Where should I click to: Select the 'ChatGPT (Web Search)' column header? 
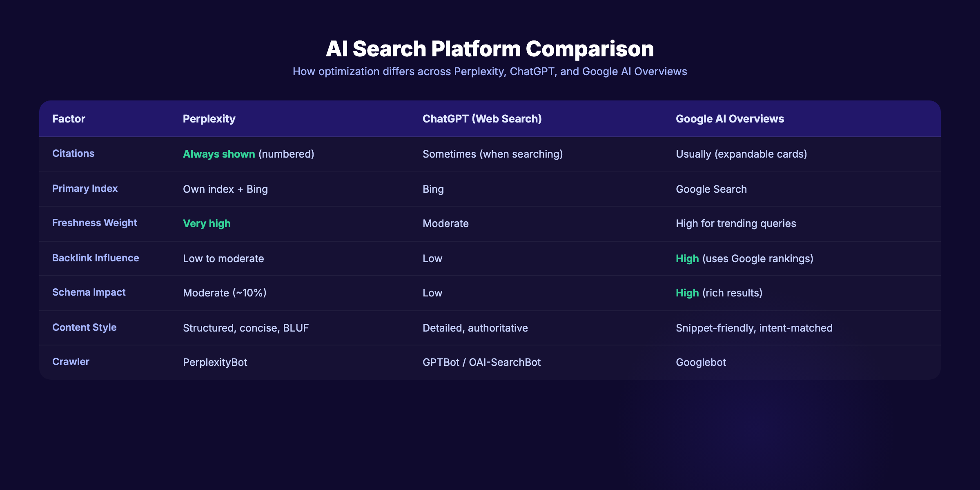point(482,119)
